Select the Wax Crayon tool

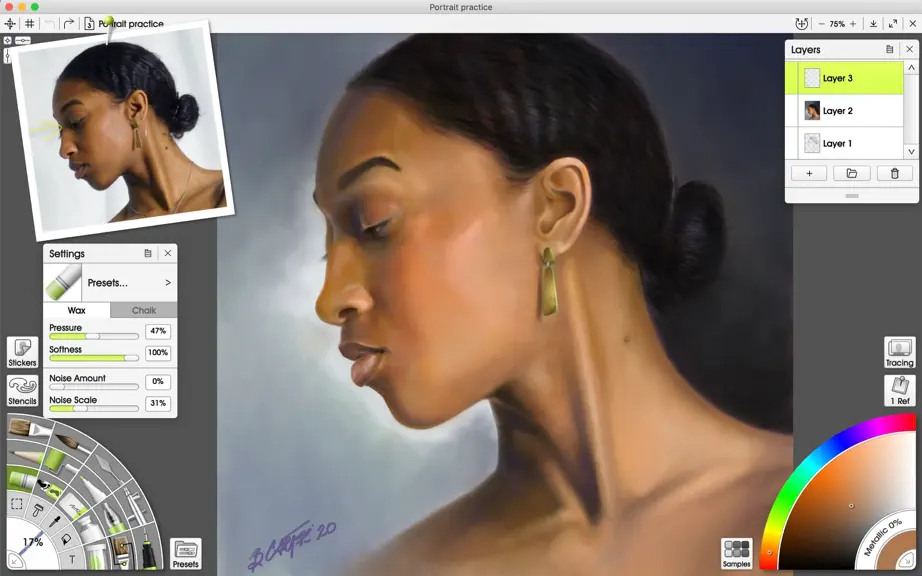point(24,480)
